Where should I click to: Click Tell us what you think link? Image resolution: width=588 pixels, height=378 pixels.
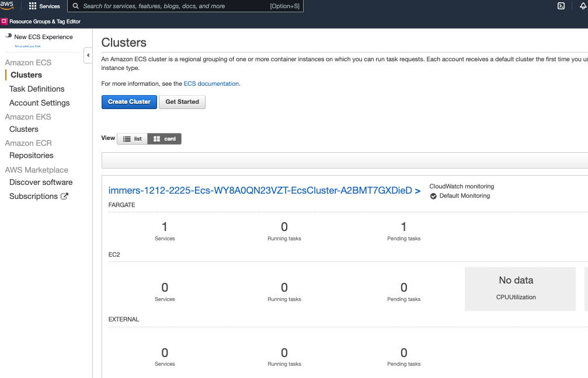click(28, 47)
